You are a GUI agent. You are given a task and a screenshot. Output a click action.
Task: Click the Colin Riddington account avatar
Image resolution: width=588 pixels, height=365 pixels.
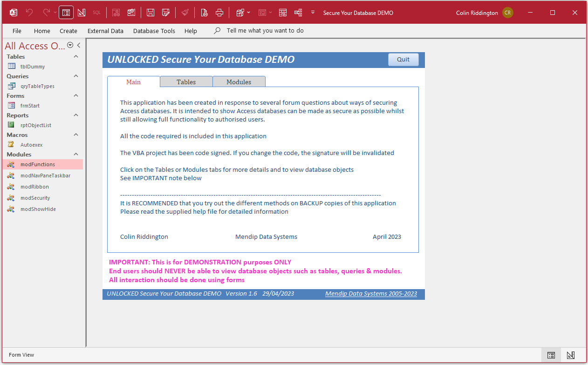[508, 13]
